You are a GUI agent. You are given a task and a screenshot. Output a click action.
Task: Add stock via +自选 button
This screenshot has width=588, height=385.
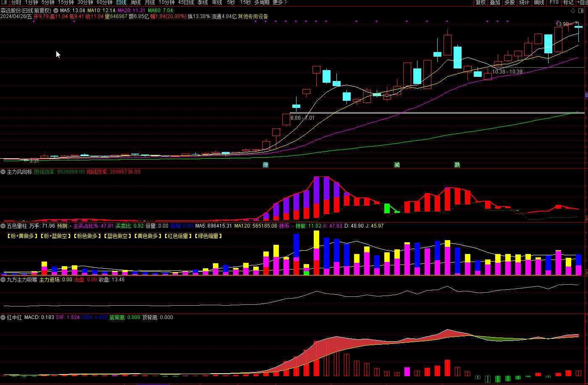click(582, 3)
